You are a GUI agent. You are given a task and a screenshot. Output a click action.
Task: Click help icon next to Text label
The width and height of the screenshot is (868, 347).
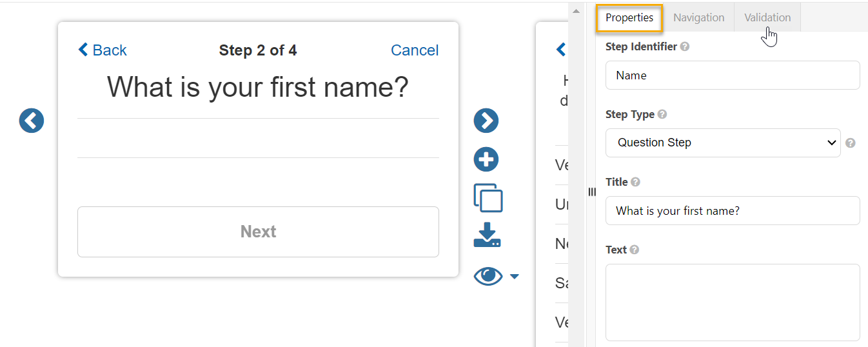(x=635, y=250)
